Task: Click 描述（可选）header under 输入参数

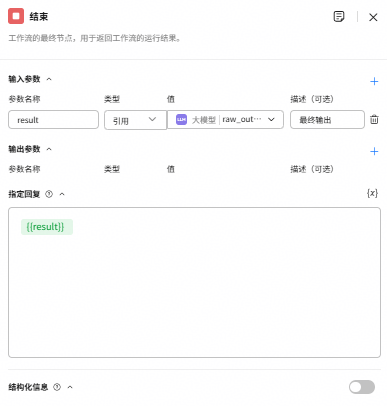Action: (312, 99)
